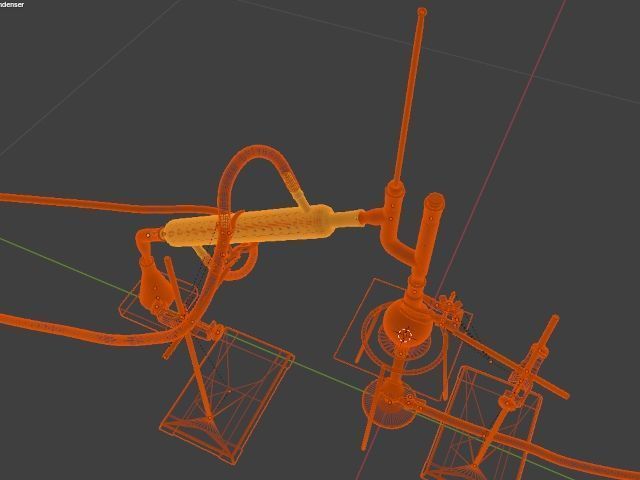Viewport: 640px width, 480px height.
Task: Select the burner disc below the boiling flask
Action: click(389, 404)
